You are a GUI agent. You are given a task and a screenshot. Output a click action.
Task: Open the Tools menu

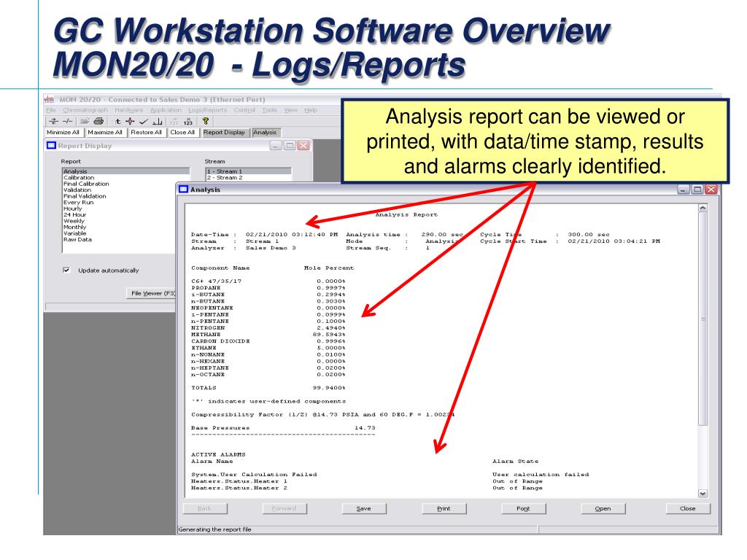pyautogui.click(x=269, y=110)
